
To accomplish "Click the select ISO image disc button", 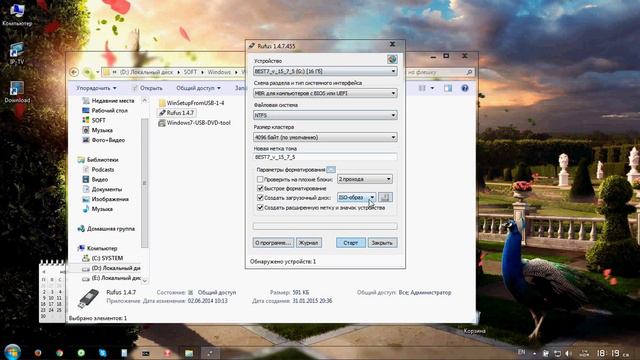I will (385, 198).
